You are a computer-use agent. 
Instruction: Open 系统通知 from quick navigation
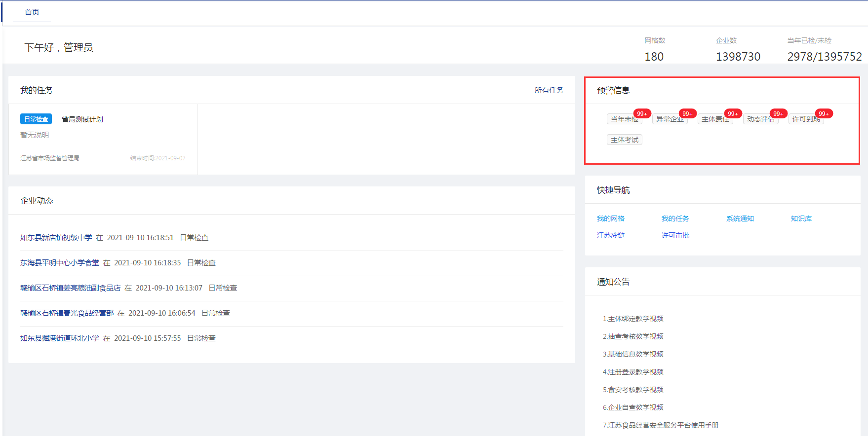pos(740,219)
